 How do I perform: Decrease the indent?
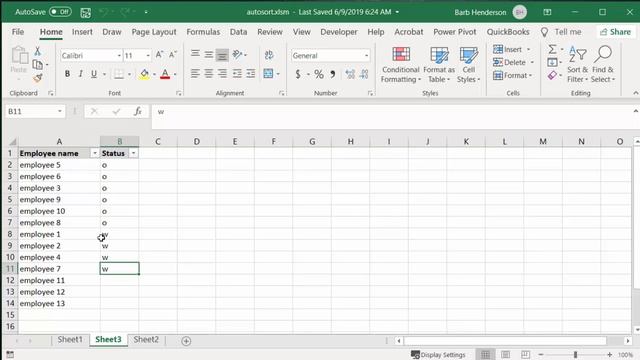point(237,73)
